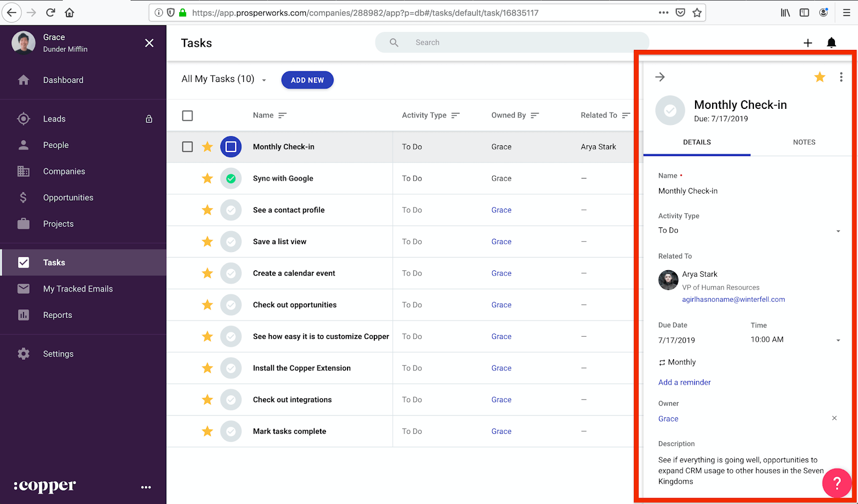
Task: Mark Create a calendar event complete
Action: tap(231, 273)
